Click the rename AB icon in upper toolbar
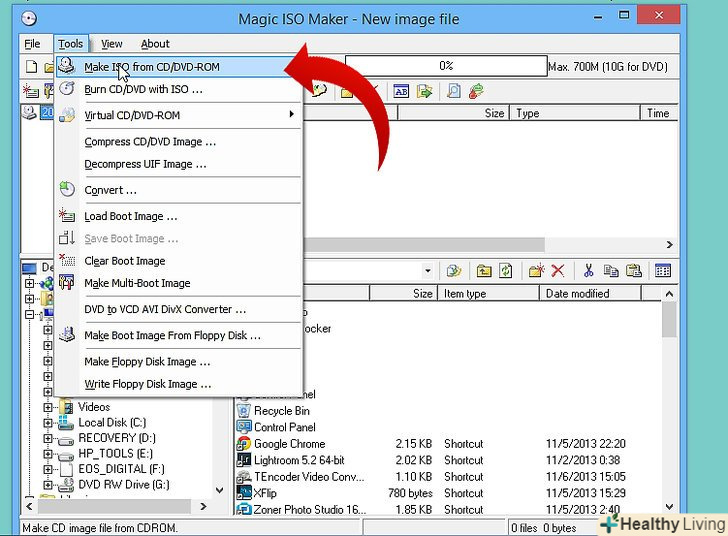 (x=401, y=91)
